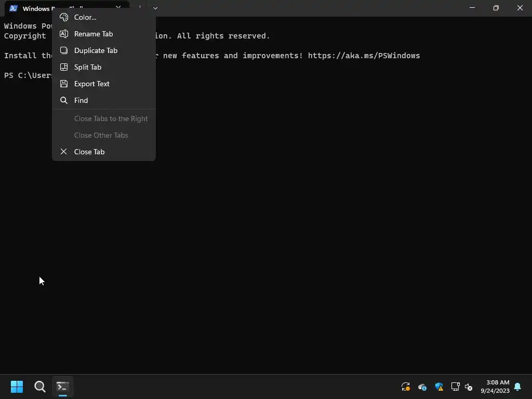The image size is (532, 399).
Task: Click the Rename Tab icon
Action: (x=64, y=34)
